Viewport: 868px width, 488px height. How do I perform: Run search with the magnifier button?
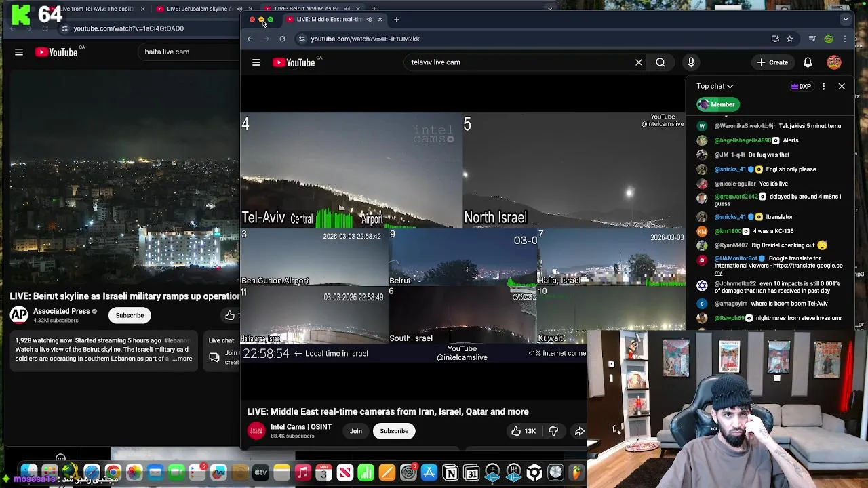tap(660, 62)
